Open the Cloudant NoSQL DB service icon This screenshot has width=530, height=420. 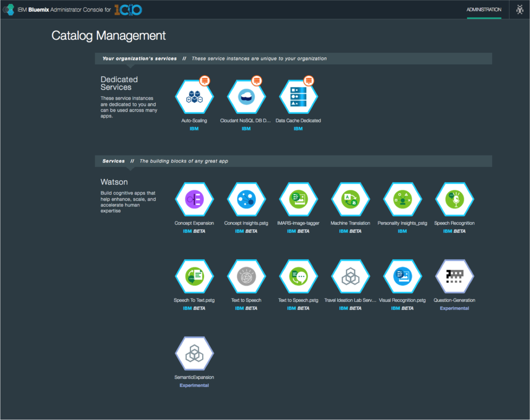tap(247, 97)
